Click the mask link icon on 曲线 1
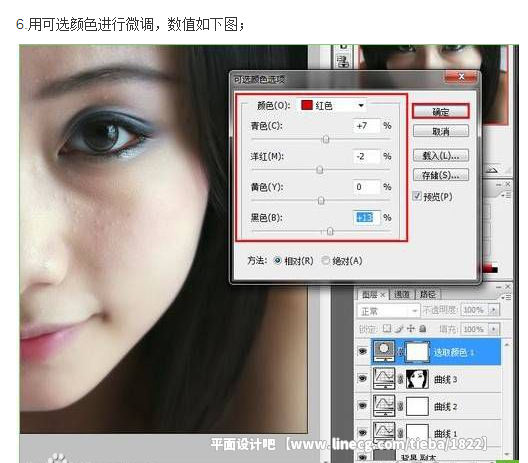Image resolution: width=528 pixels, height=463 pixels. 400,433
